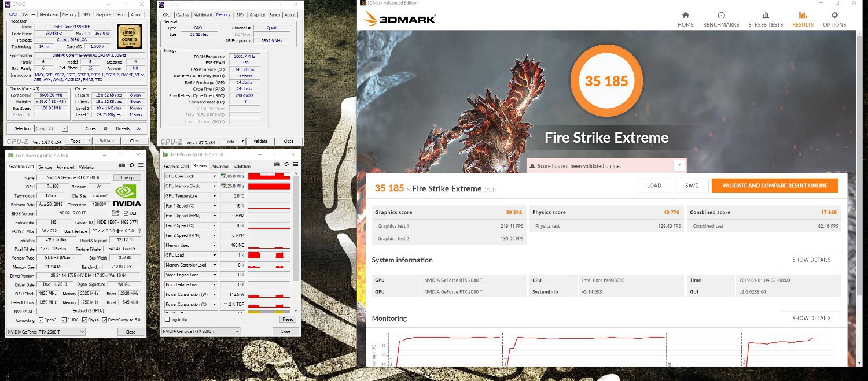Image resolution: width=868 pixels, height=381 pixels.
Task: Click the GPU Load sensor history graph
Action: [x=269, y=255]
